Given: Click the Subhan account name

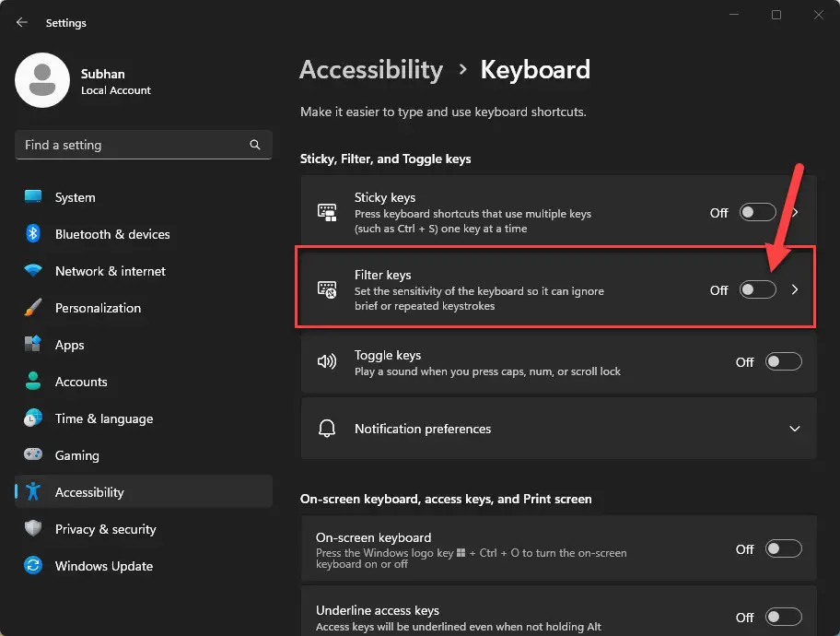Looking at the screenshot, I should coord(103,74).
